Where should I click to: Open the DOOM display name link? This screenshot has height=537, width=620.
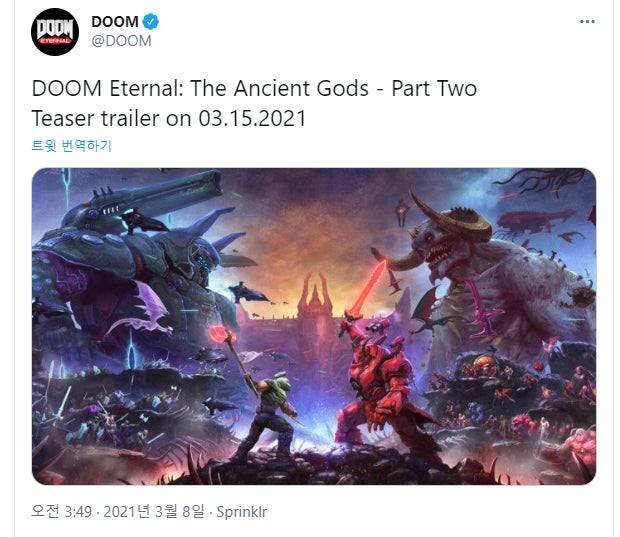pyautogui.click(x=115, y=21)
